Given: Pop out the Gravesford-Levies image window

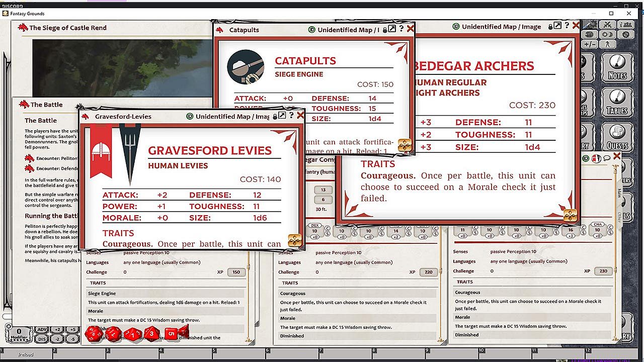Looking at the screenshot, I should [282, 116].
